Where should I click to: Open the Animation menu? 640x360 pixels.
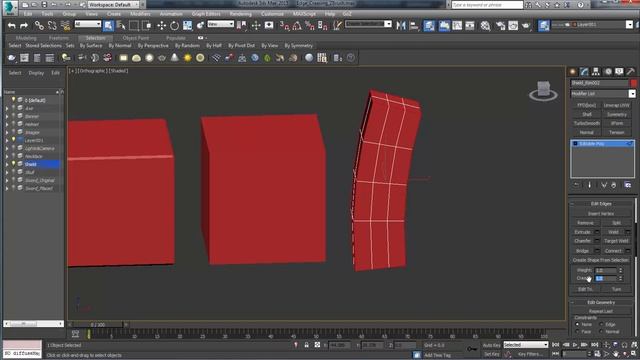(171, 14)
